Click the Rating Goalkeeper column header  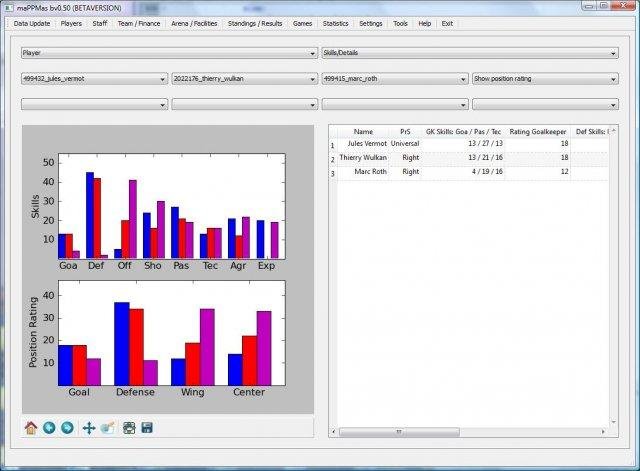(x=538, y=131)
